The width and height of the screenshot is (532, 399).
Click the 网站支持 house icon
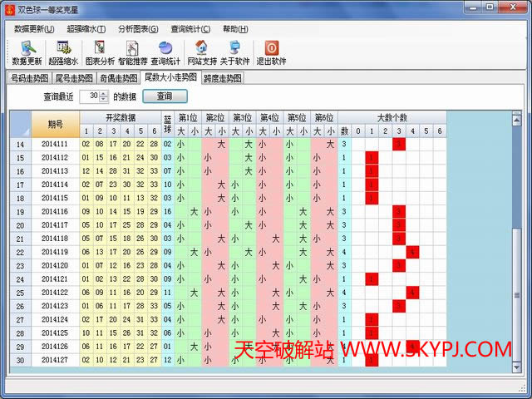pyautogui.click(x=201, y=52)
